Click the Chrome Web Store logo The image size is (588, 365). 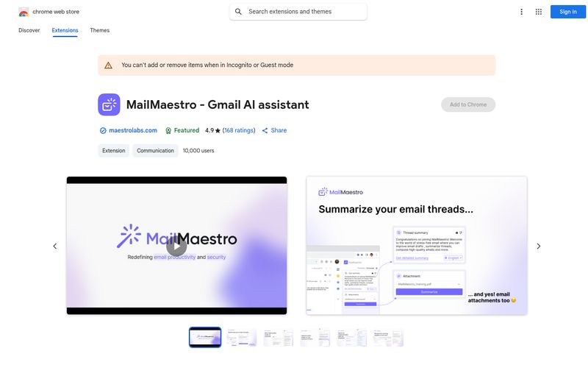point(24,12)
